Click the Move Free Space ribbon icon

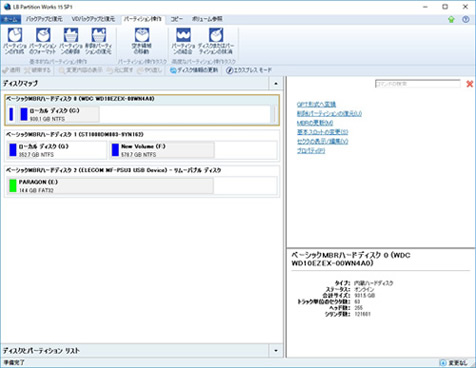(x=142, y=35)
